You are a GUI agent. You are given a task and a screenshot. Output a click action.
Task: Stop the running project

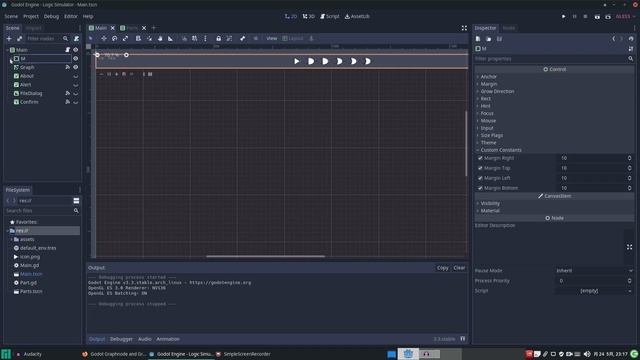click(585, 16)
